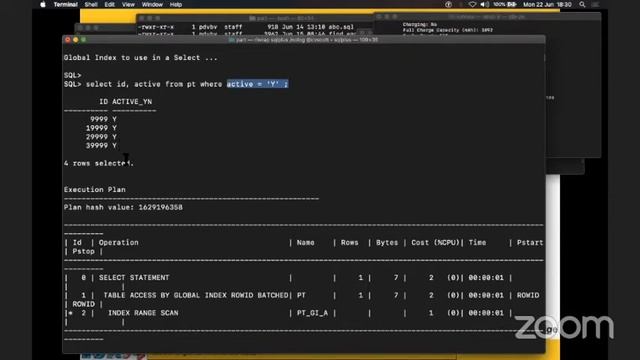Click the ID column header in results
This screenshot has width=640, height=360.
pos(104,102)
